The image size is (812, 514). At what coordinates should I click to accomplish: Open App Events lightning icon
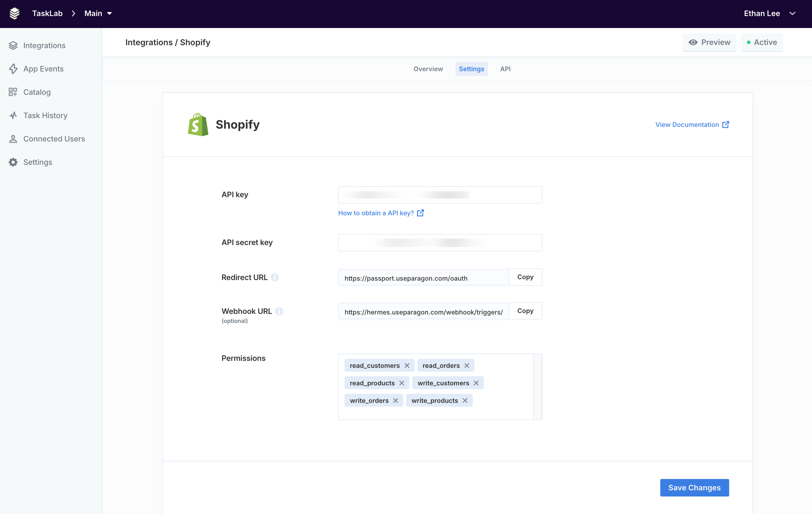click(13, 69)
